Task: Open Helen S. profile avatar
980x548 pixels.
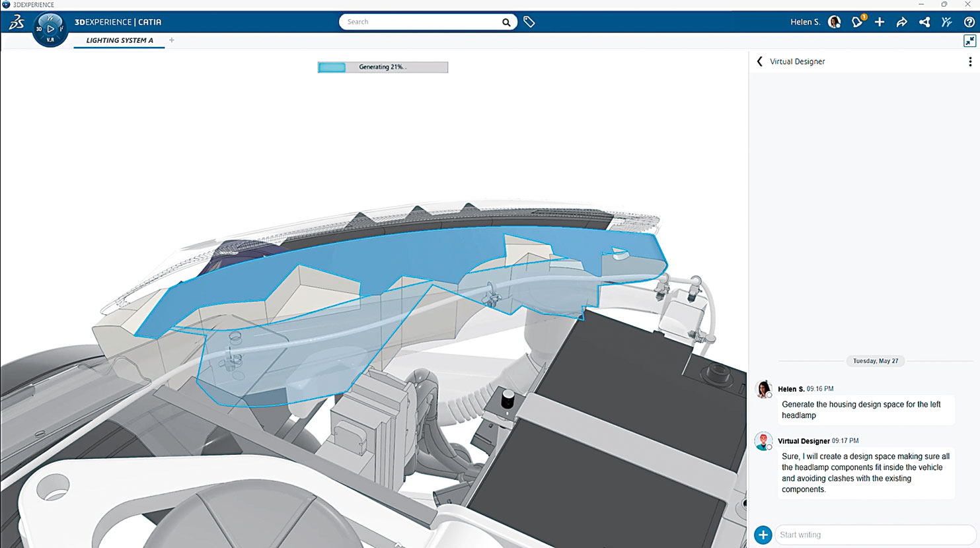Action: tap(835, 22)
